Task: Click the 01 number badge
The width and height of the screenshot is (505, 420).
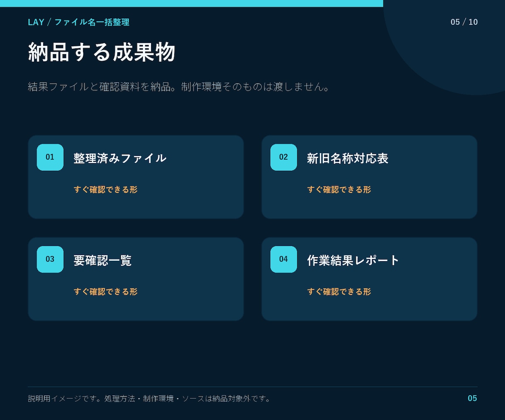Action: (x=50, y=157)
